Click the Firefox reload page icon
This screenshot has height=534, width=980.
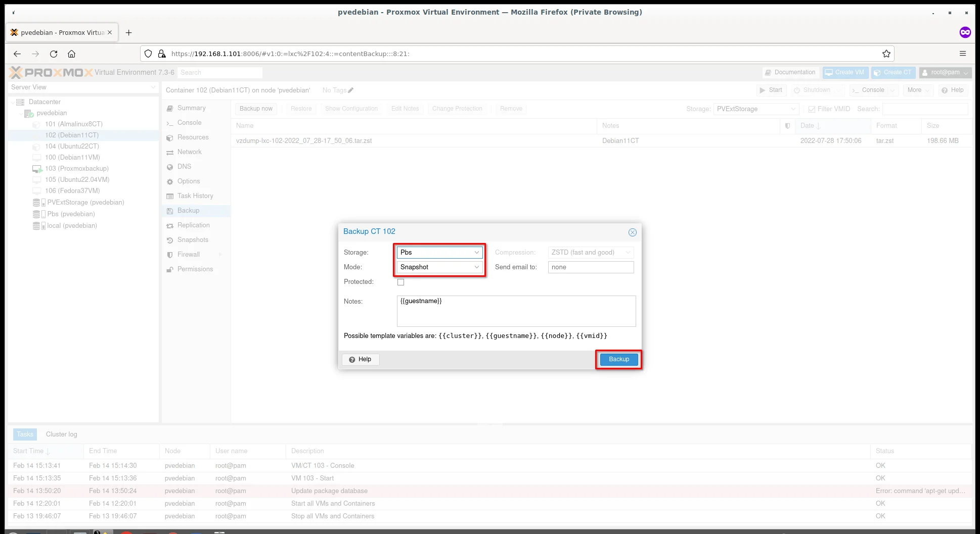pyautogui.click(x=54, y=54)
